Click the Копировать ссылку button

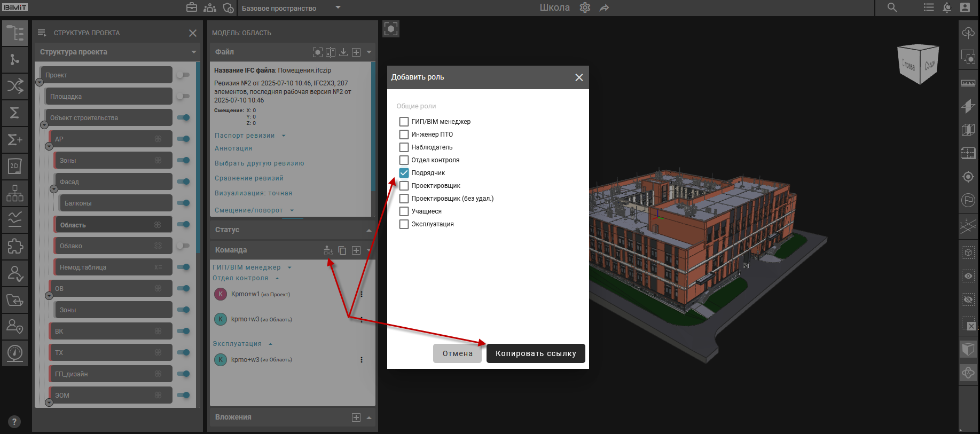coord(536,353)
